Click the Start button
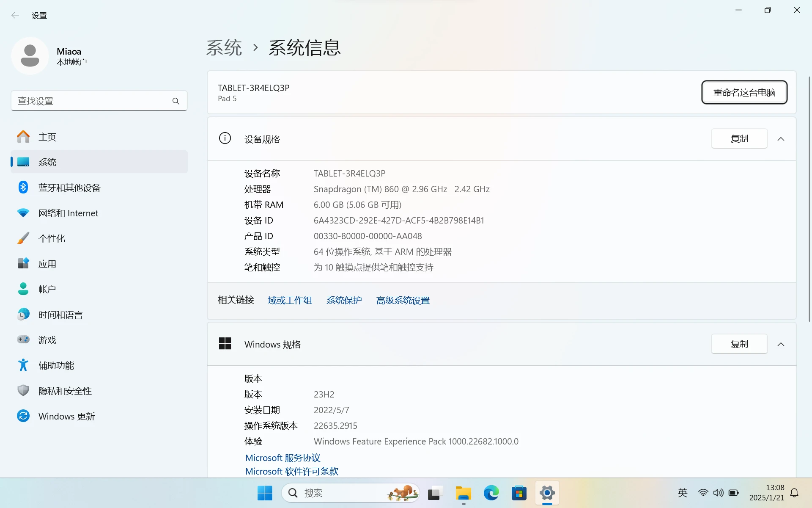The width and height of the screenshot is (812, 508). coord(265,493)
